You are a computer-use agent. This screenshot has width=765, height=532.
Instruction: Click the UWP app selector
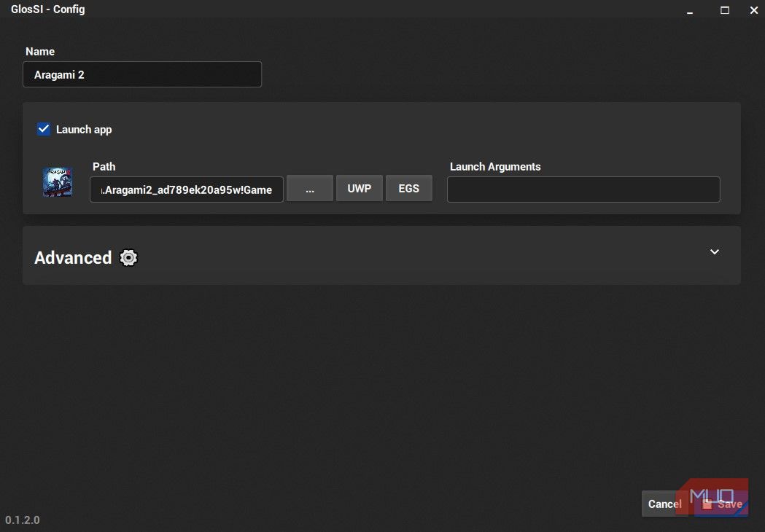(360, 188)
